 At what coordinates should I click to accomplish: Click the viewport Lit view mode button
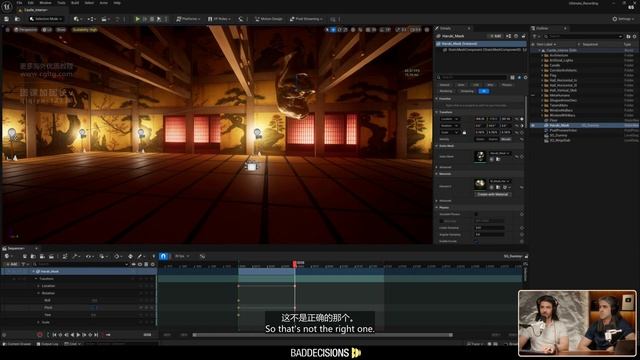(47, 30)
